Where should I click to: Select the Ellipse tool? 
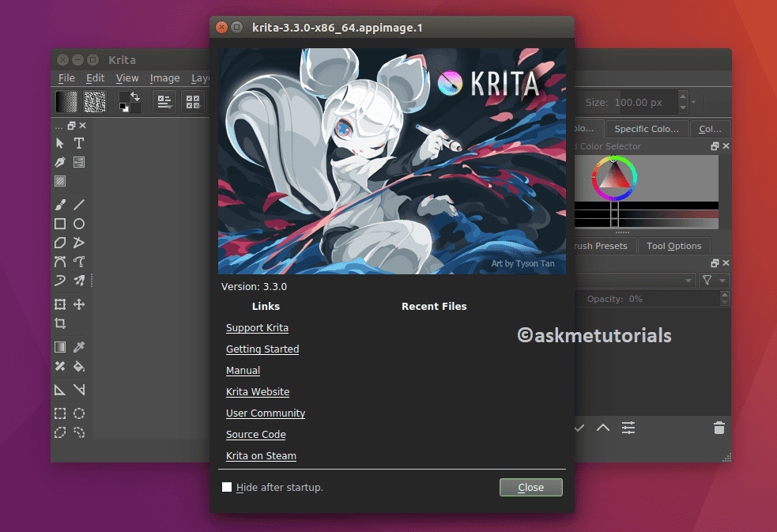pyautogui.click(x=79, y=224)
